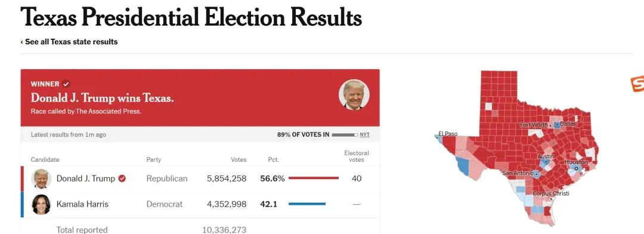The height and width of the screenshot is (234, 644).
Task: Click the red Trump percentage bar
Action: point(314,178)
